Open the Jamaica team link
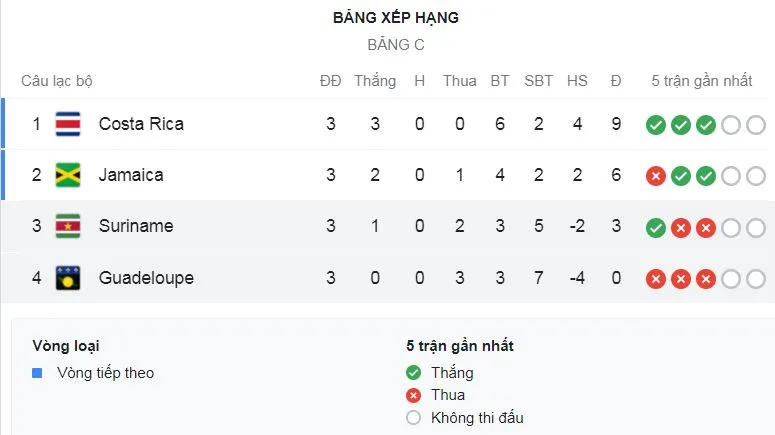This screenshot has height=435, width=775. pyautogui.click(x=131, y=175)
